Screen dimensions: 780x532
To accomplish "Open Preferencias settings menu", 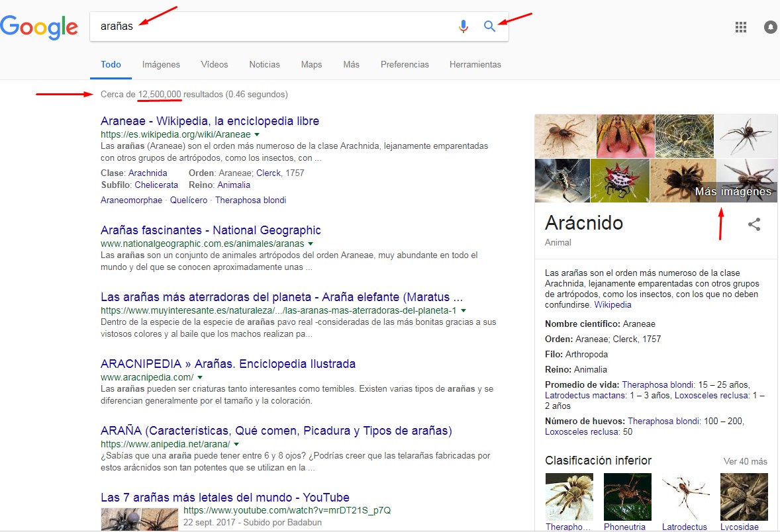I will [x=405, y=65].
